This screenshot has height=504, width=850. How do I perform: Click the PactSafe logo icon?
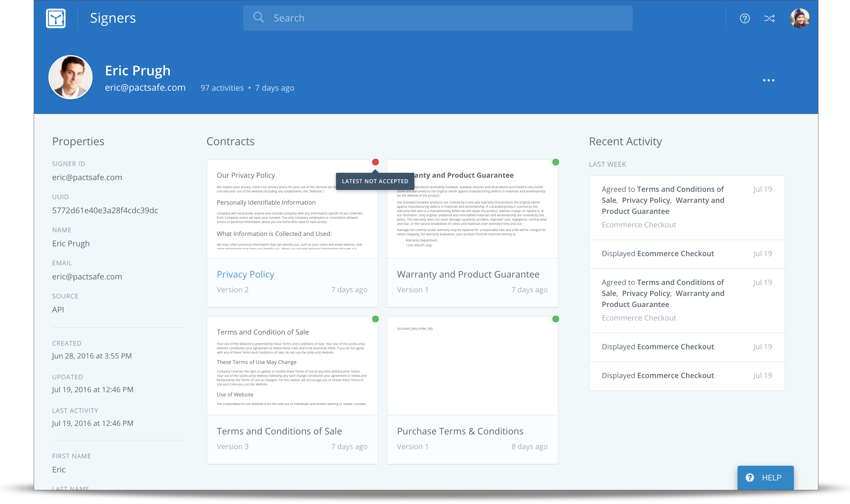click(x=56, y=18)
